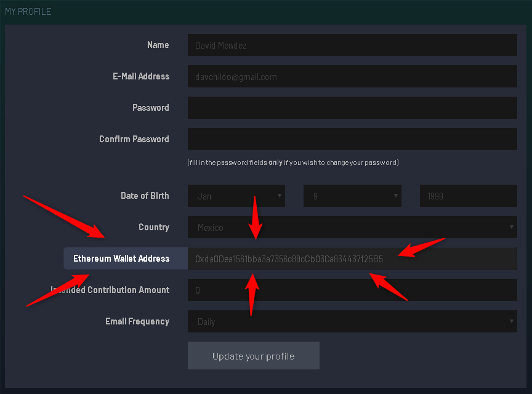
Task: Open the Email Frequency dropdown showing Daily
Action: [352, 321]
